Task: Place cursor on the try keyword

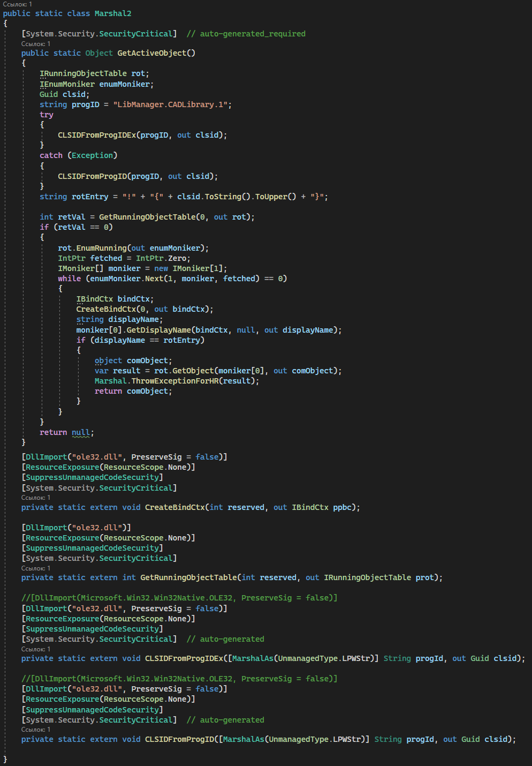Action: point(47,115)
